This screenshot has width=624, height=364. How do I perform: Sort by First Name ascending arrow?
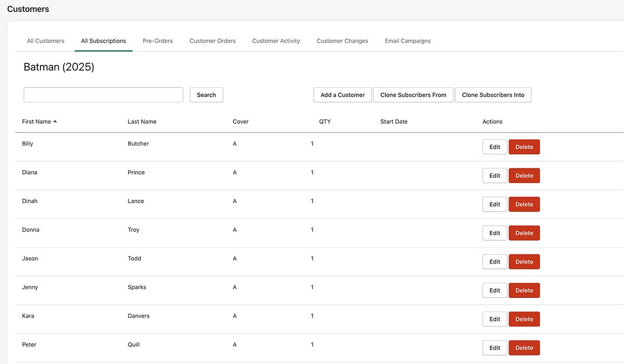coord(55,122)
